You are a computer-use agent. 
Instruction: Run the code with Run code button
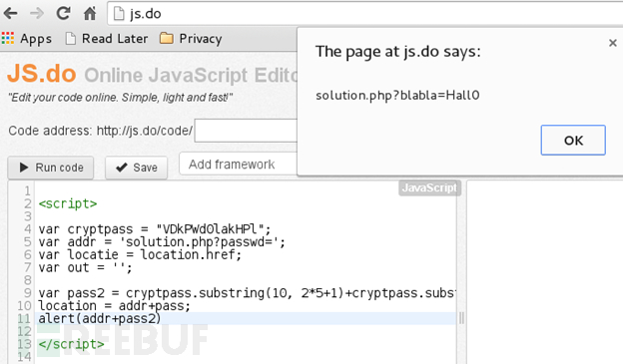pyautogui.click(x=51, y=168)
